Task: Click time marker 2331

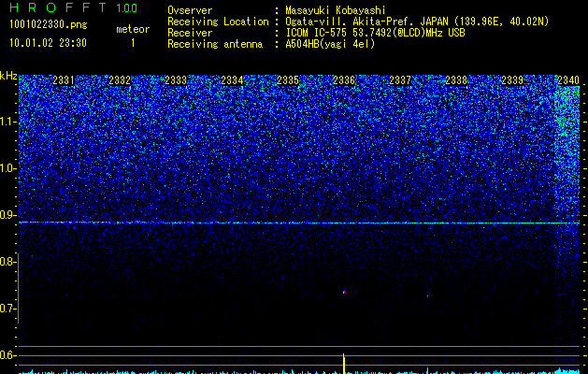Action: [64, 80]
